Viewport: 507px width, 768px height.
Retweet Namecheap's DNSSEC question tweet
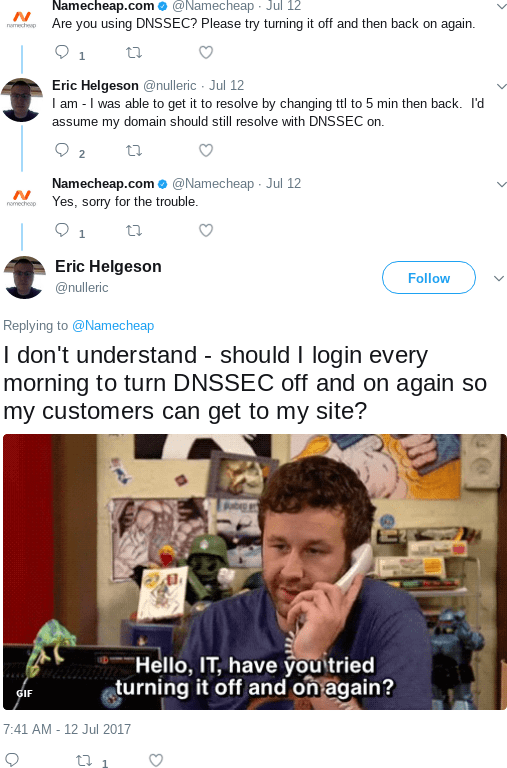click(x=134, y=52)
